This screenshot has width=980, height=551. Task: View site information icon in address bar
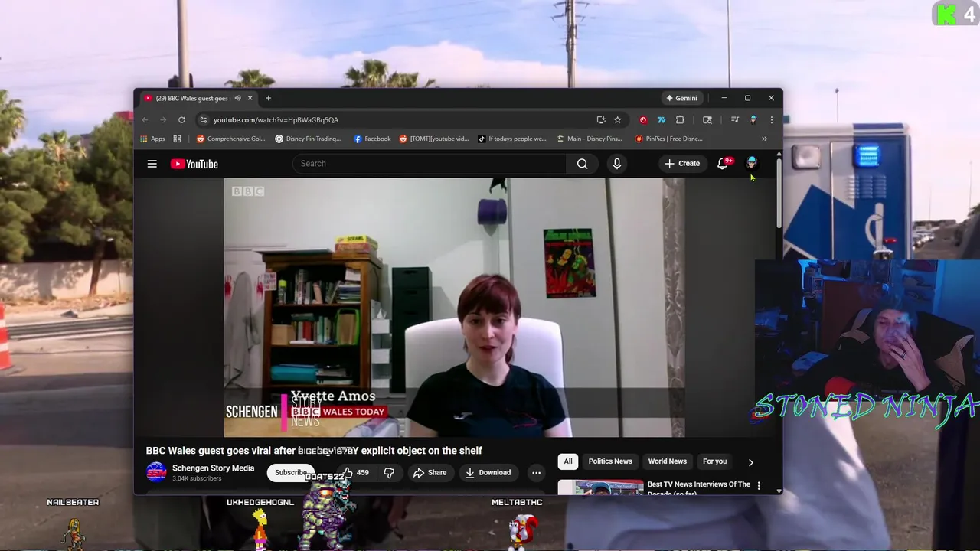point(203,119)
